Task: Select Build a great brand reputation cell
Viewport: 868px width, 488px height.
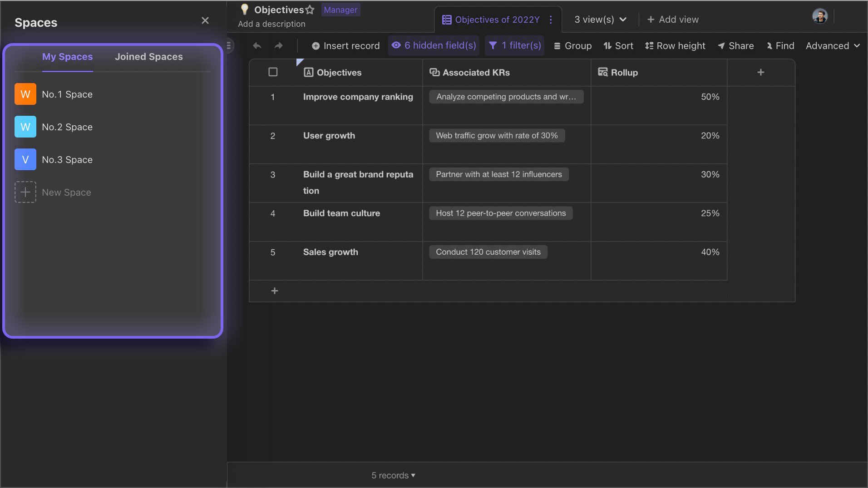Action: click(359, 183)
